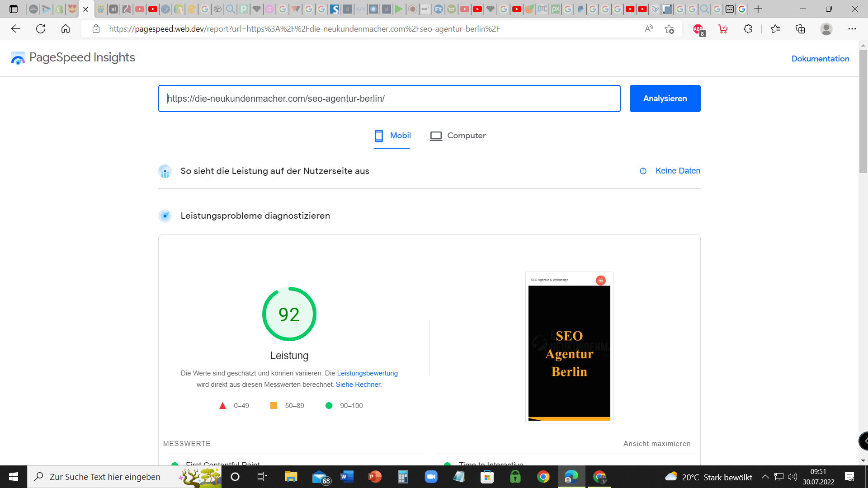The height and width of the screenshot is (488, 868).
Task: Open the notification center icon
Action: point(849,477)
